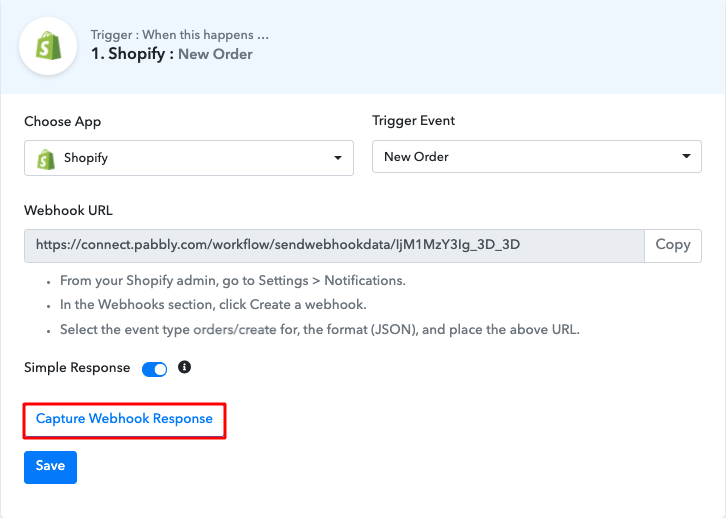Copy the Webhook URL
This screenshot has height=518, width=726.
coord(673,245)
